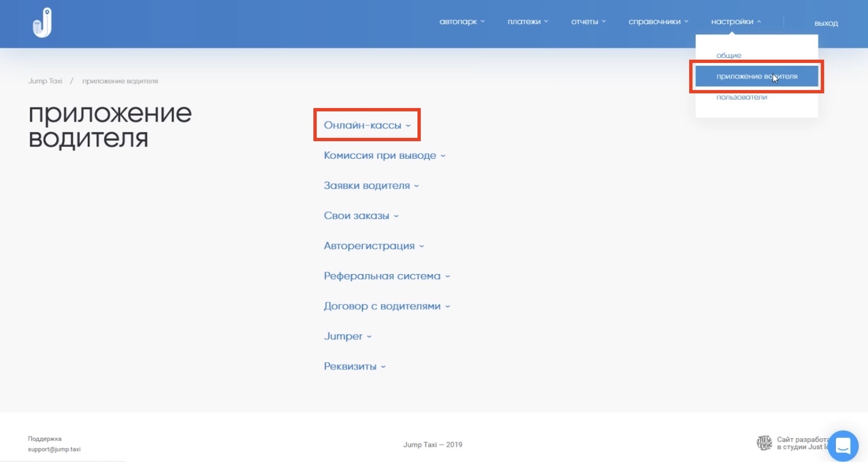
Task: Click the выход logout link
Action: (x=826, y=23)
